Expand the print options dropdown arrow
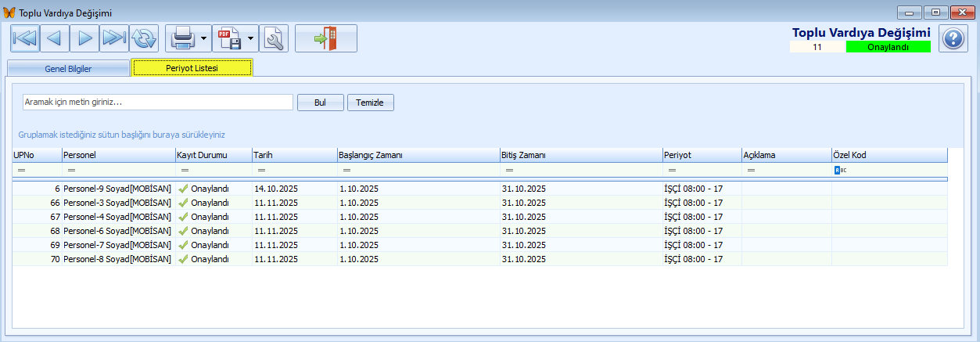This screenshot has height=342, width=980. (203, 38)
